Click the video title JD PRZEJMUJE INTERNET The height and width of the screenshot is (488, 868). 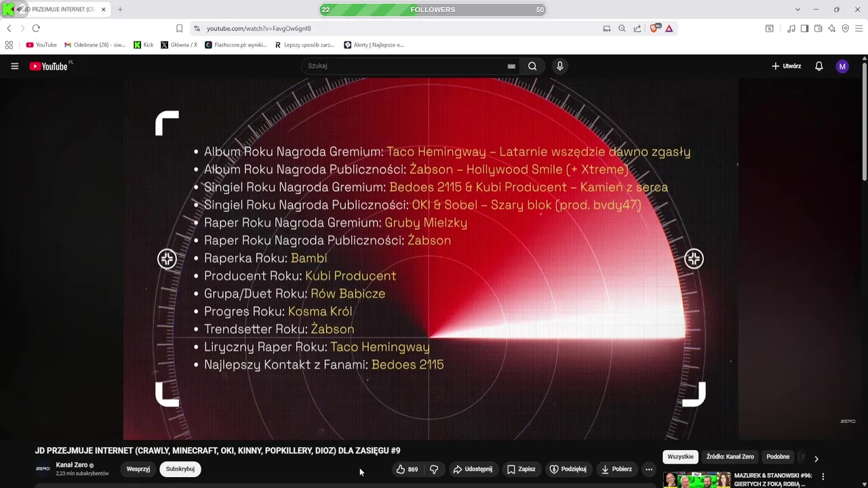click(x=218, y=451)
